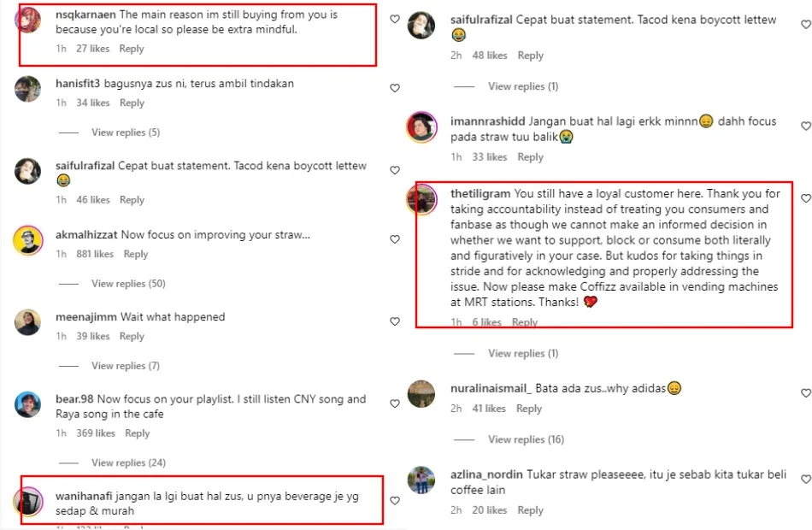Click nuralinaismail_'s profile photo
The height and width of the screenshot is (530, 812).
coord(422,393)
